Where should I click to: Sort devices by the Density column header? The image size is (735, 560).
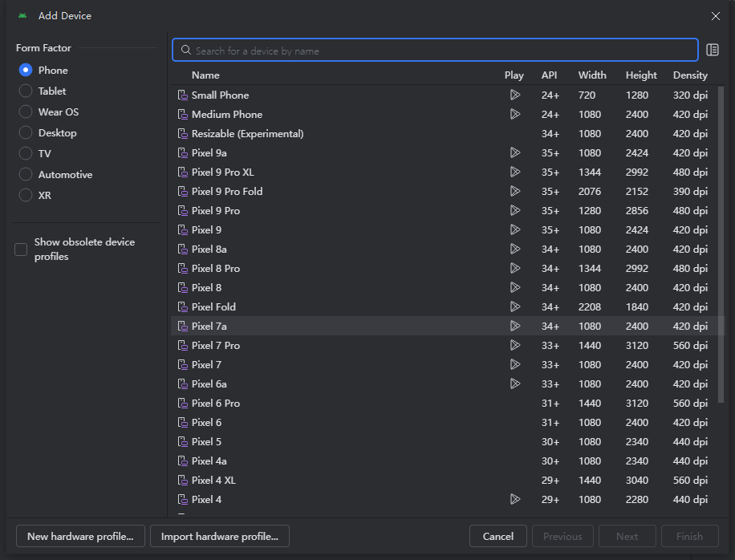pyautogui.click(x=690, y=75)
